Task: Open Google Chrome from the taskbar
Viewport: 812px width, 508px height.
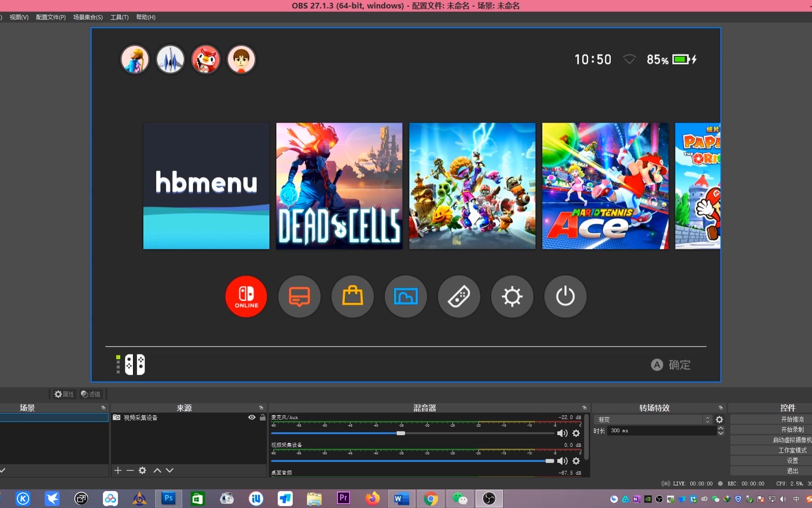Action: click(x=431, y=499)
